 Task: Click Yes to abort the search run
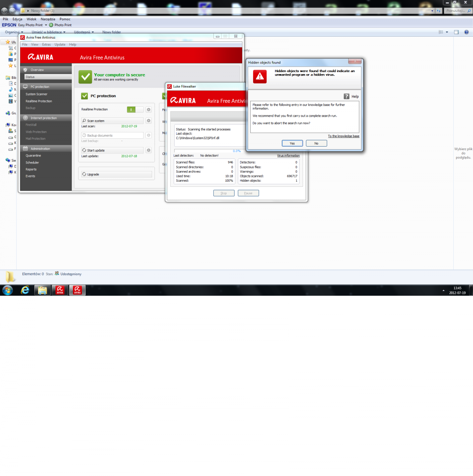click(x=292, y=143)
